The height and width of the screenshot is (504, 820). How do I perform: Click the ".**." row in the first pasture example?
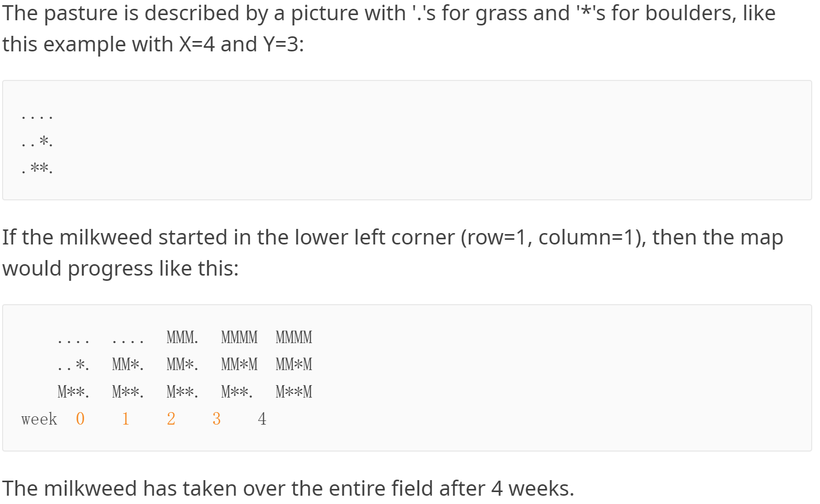tap(37, 168)
